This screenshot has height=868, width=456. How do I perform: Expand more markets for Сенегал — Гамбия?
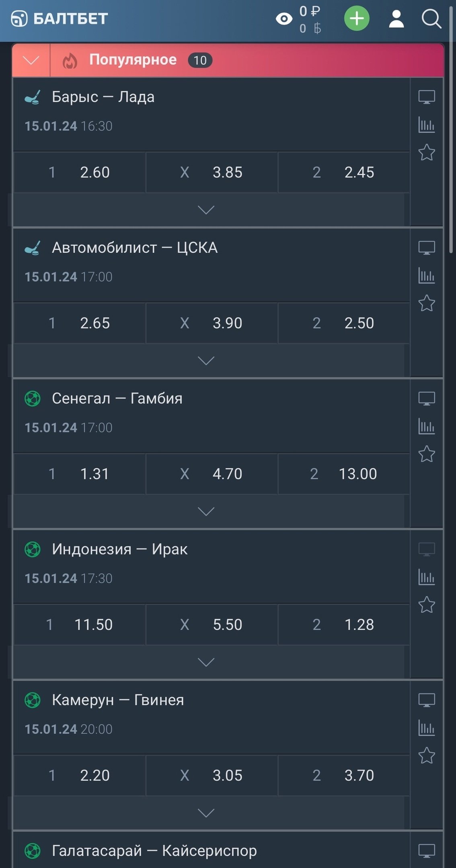coord(206,511)
